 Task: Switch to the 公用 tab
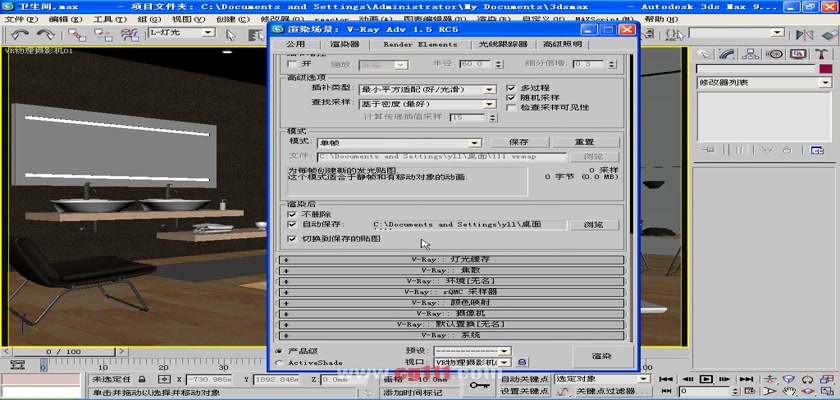point(295,44)
